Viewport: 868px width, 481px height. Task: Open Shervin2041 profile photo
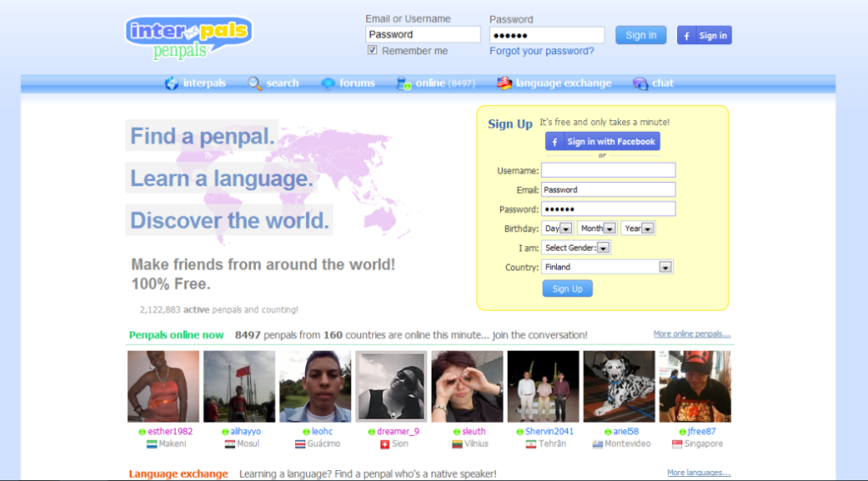coord(543,386)
